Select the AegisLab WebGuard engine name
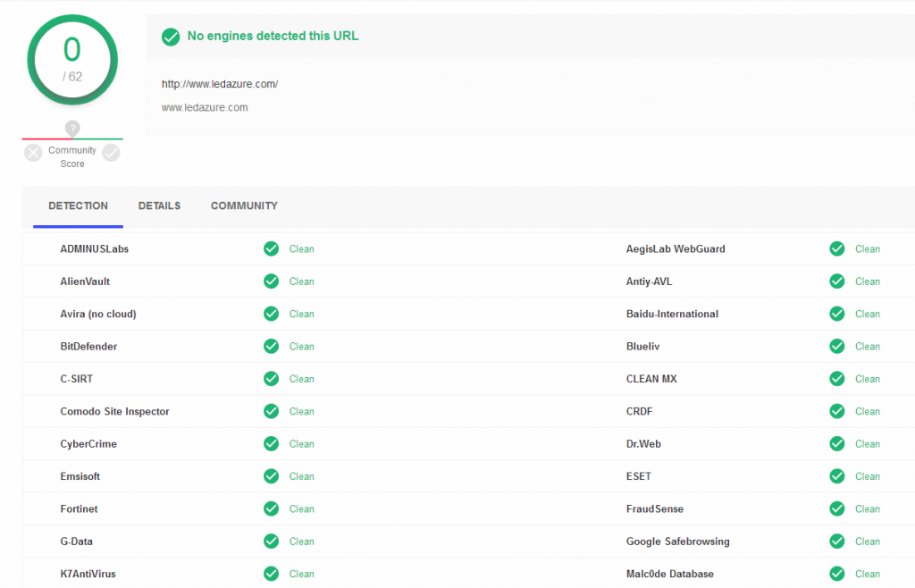The height and width of the screenshot is (588, 915). (676, 249)
